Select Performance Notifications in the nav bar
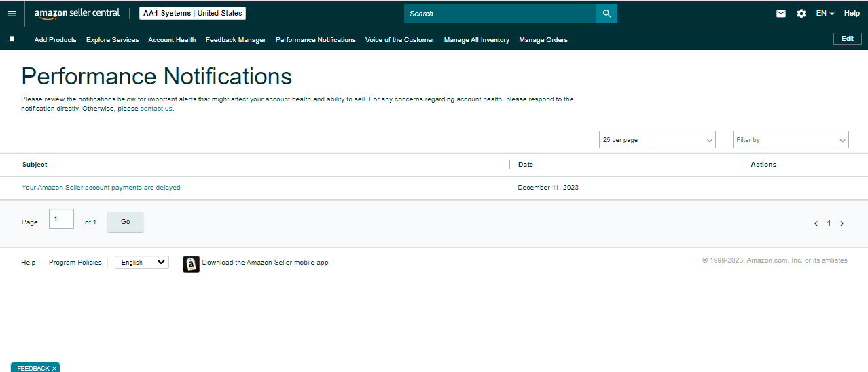868x372 pixels. click(x=316, y=40)
